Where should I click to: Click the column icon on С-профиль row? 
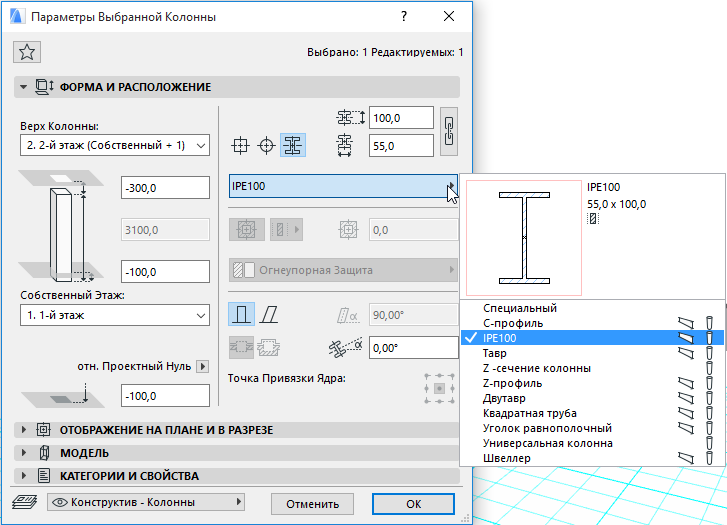pos(709,323)
